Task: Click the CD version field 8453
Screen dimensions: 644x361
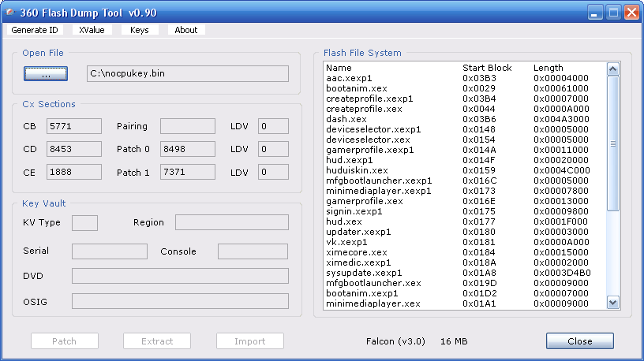Action: pyautogui.click(x=74, y=149)
